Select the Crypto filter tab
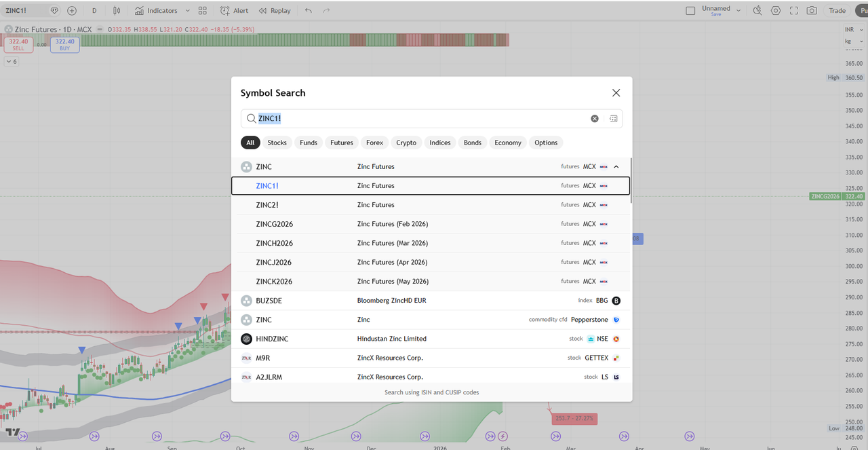Image resolution: width=868 pixels, height=450 pixels. point(406,143)
